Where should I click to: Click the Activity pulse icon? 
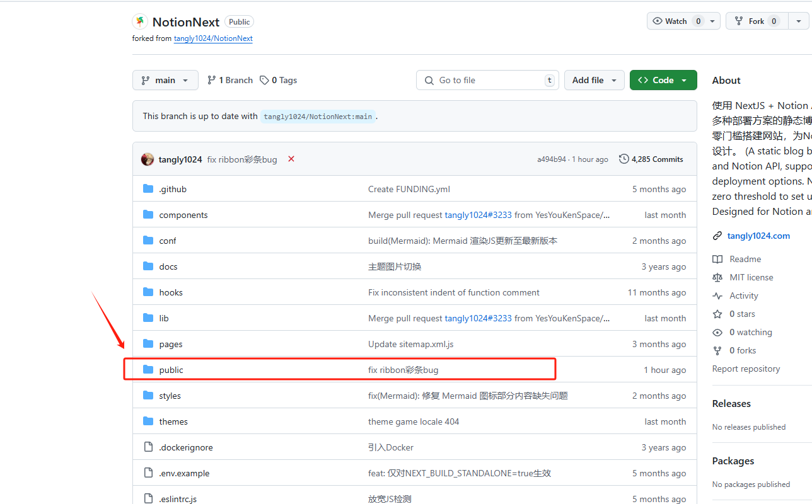coord(717,295)
